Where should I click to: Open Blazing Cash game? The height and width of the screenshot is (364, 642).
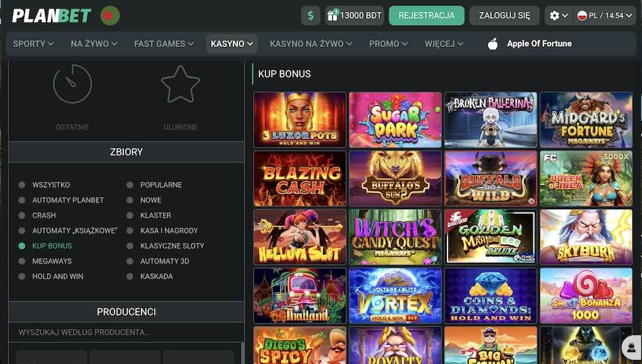(x=300, y=179)
